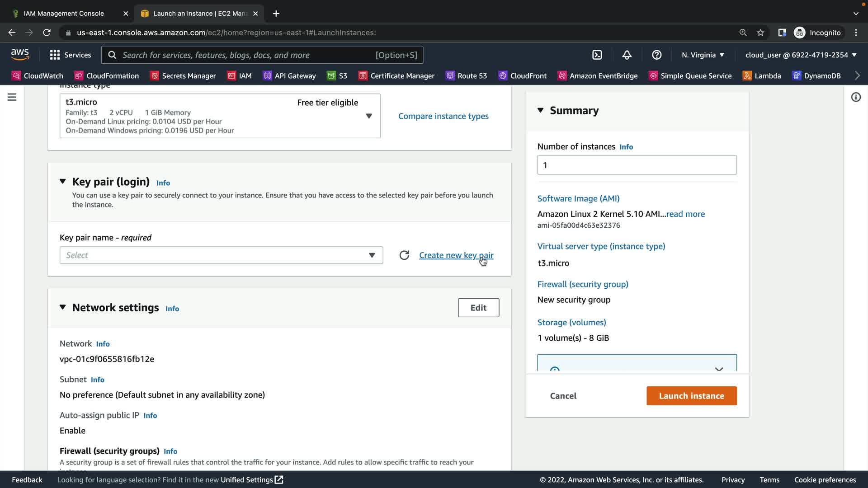The width and height of the screenshot is (868, 488).
Task: Switch to the IAM Management Console tab
Action: 64,14
